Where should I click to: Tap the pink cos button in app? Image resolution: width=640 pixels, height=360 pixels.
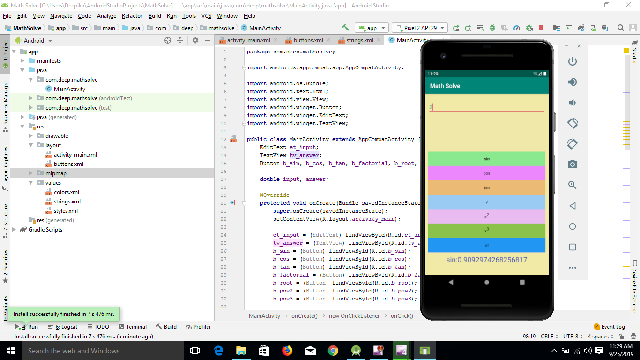tap(486, 173)
